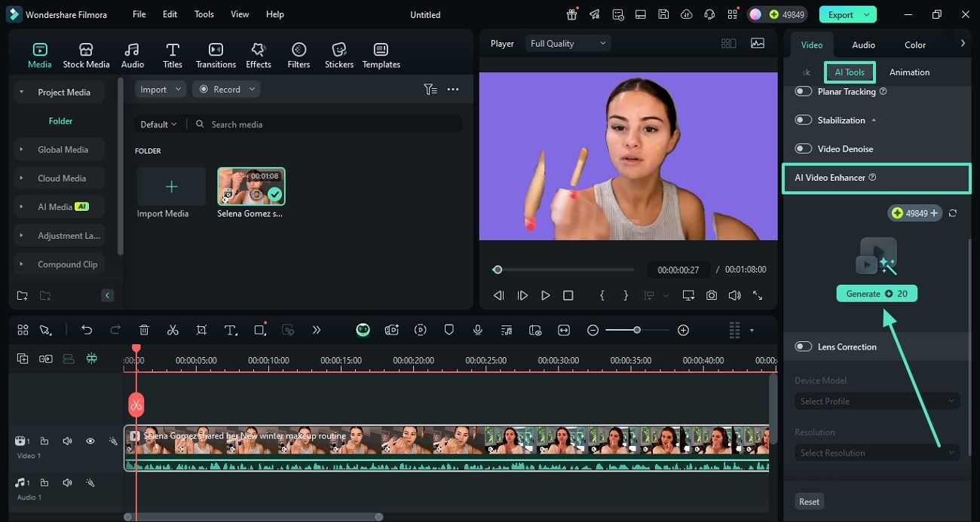Click the Reset button

809,502
